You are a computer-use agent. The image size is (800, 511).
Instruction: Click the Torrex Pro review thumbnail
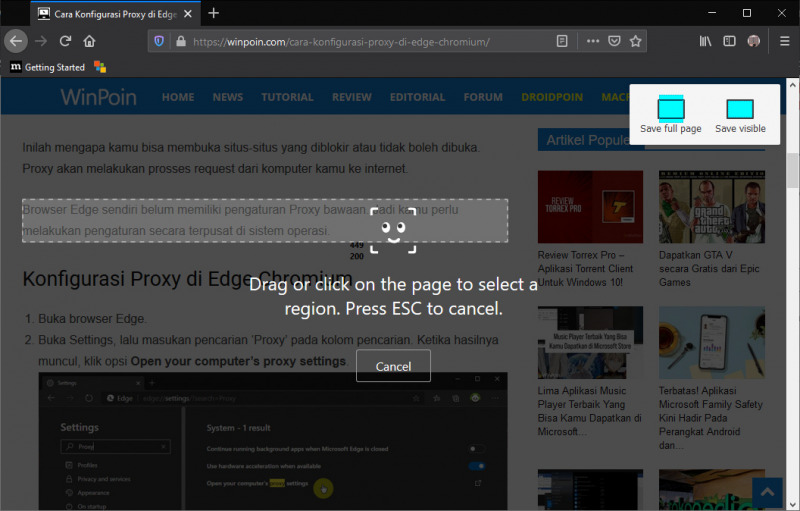(x=590, y=207)
